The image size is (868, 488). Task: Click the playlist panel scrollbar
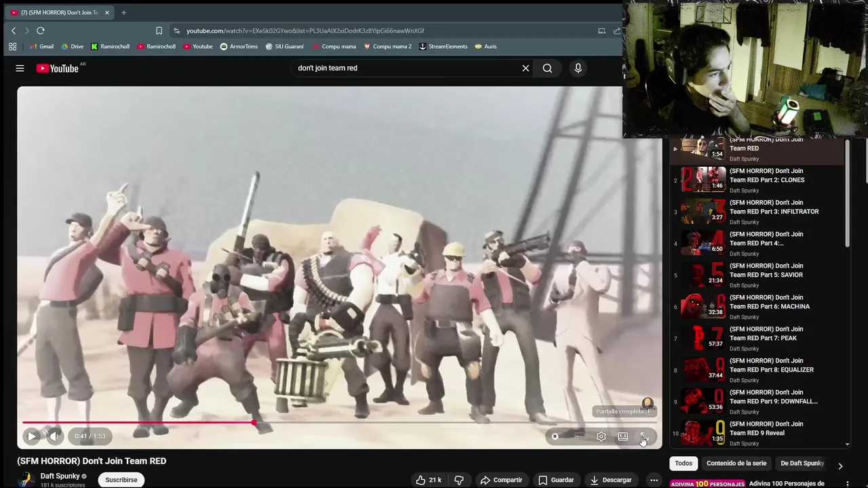coord(848,192)
